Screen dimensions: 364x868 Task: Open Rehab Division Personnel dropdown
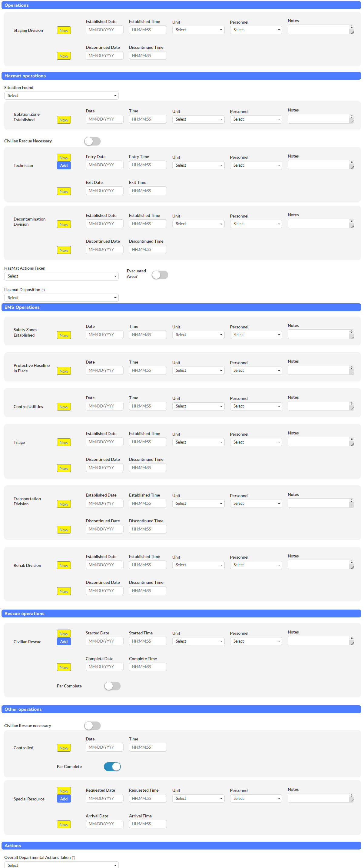(x=256, y=565)
